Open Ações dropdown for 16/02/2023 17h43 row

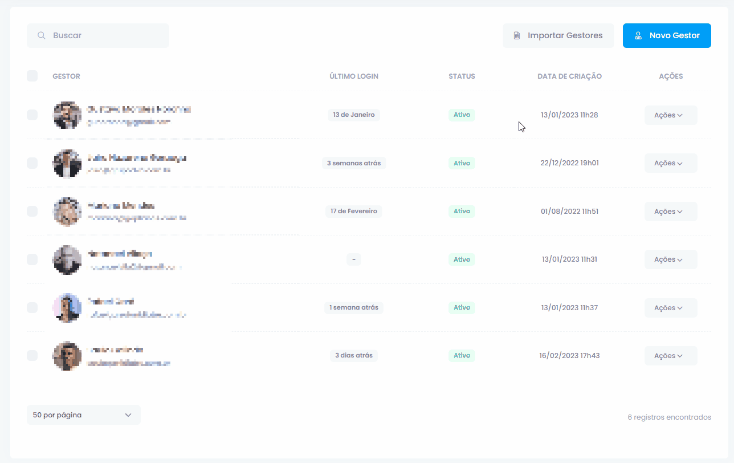[x=670, y=356]
